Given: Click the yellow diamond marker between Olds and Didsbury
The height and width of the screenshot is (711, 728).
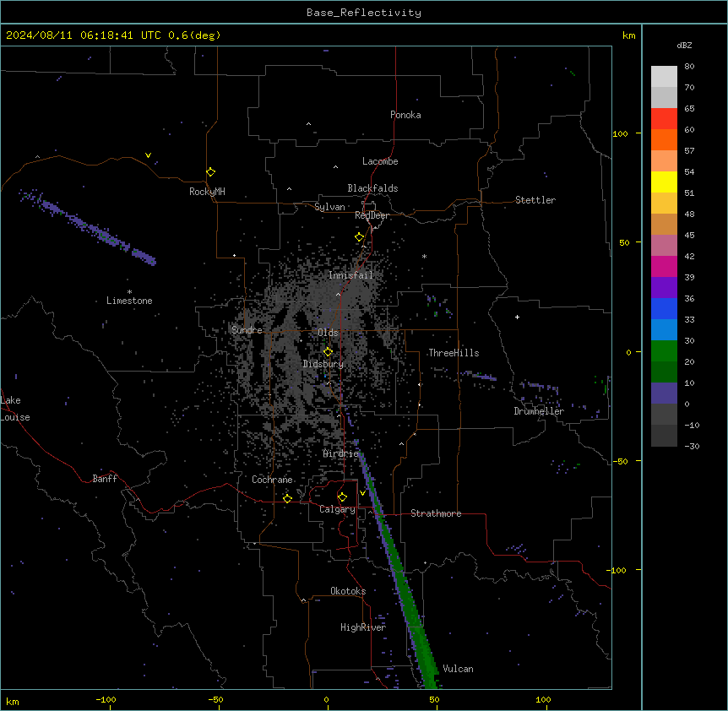Looking at the screenshot, I should click(328, 351).
